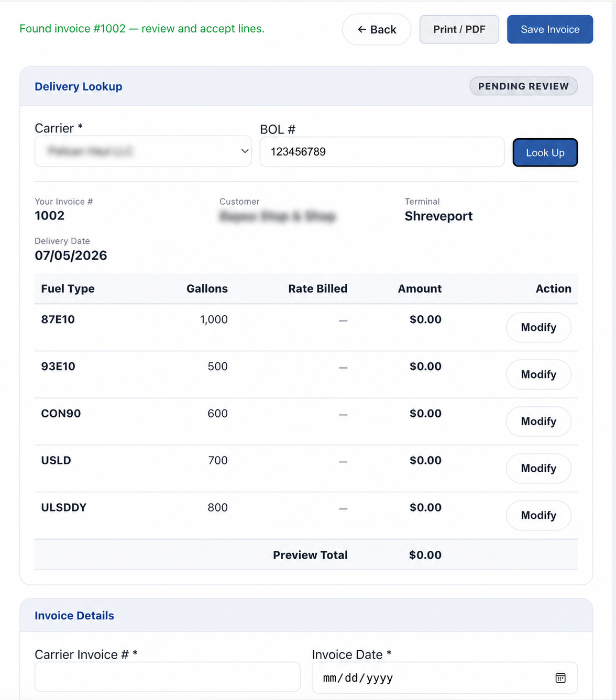
Task: Expand the Carrier dropdown chevron
Action: 245,151
